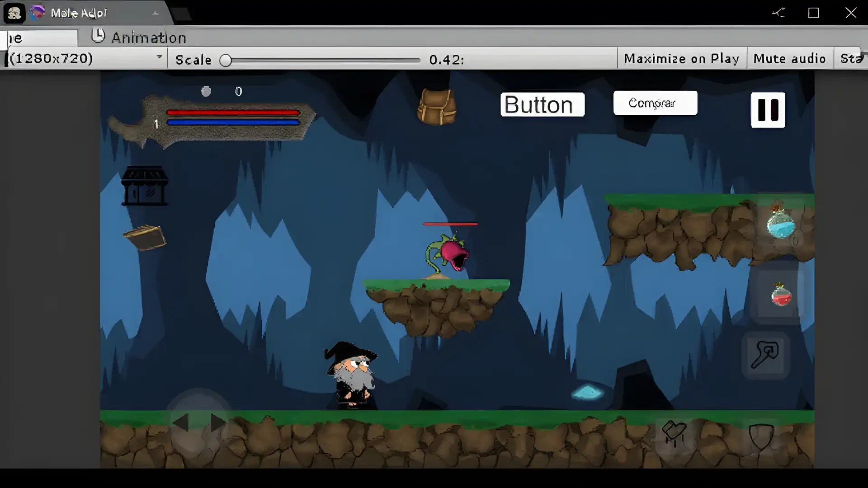Click the Comprar button

pyautogui.click(x=655, y=103)
